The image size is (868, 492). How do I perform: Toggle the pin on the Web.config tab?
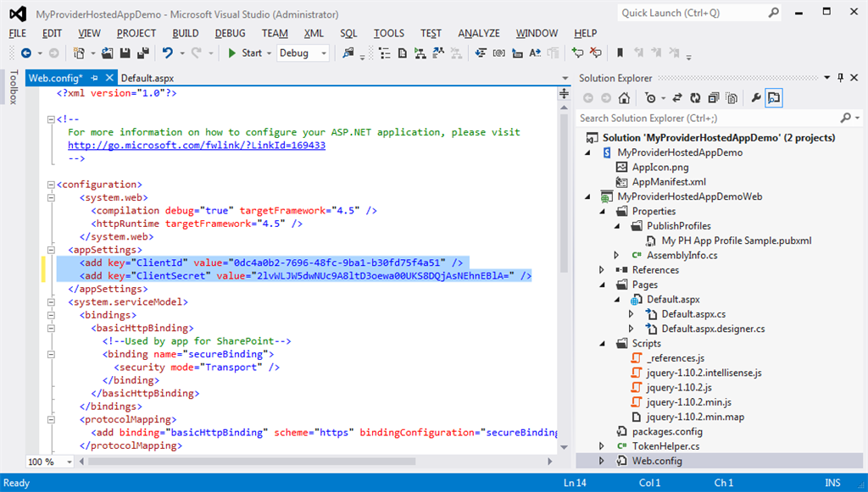click(92, 76)
